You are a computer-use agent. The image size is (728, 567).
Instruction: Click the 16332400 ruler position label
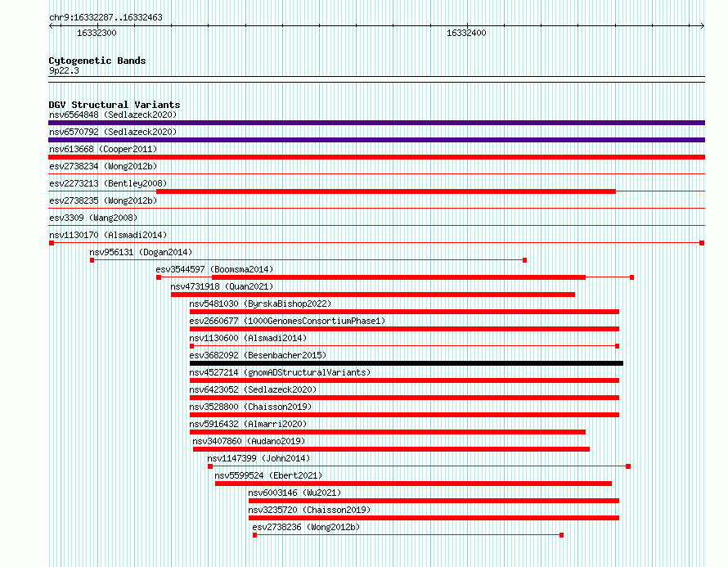[x=466, y=33]
